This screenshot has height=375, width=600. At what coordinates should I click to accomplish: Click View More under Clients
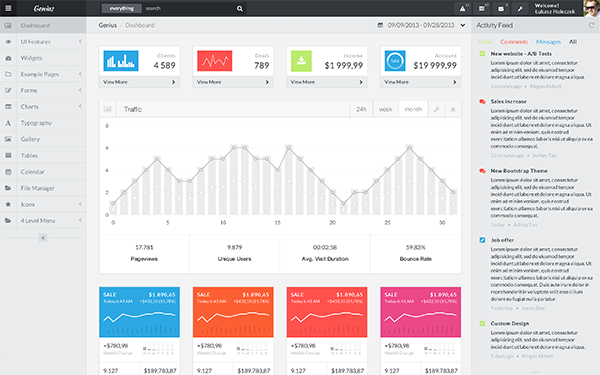[x=139, y=82]
